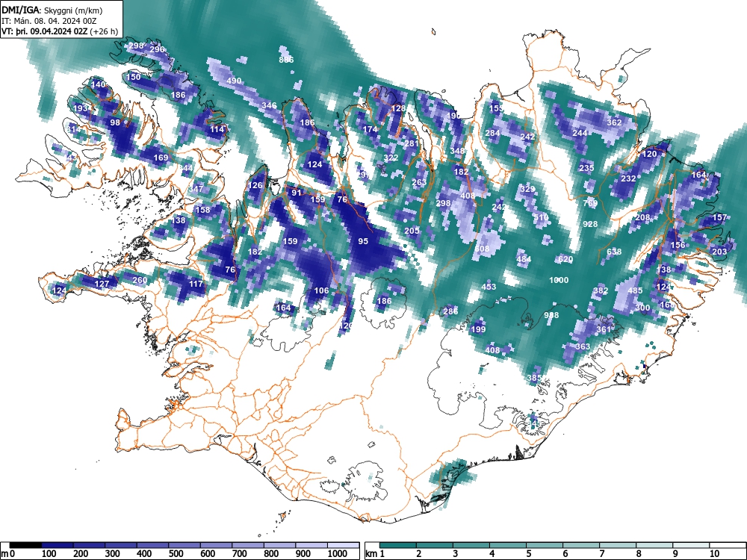Click the 'DMI/IGA: Skyggni (m/km)' title text
The width and height of the screenshot is (747, 560).
point(52,10)
